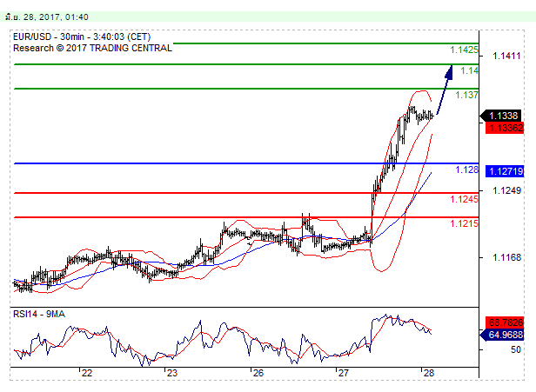The image size is (536, 392).
Task: Click the date axis label 22
Action: click(87, 373)
